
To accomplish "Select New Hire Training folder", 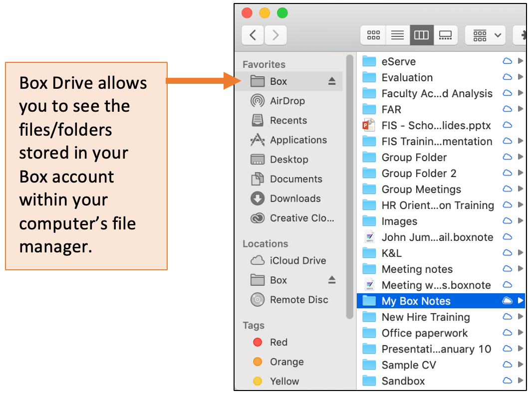I will click(x=441, y=317).
